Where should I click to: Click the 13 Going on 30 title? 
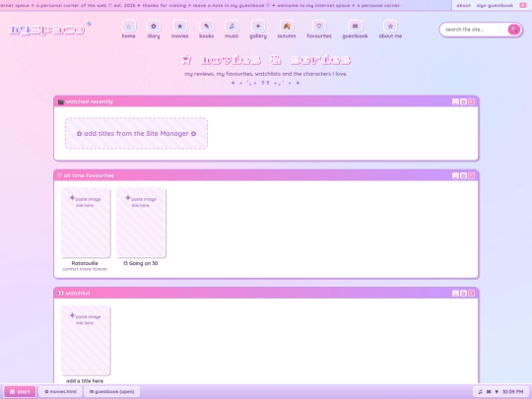(x=141, y=263)
